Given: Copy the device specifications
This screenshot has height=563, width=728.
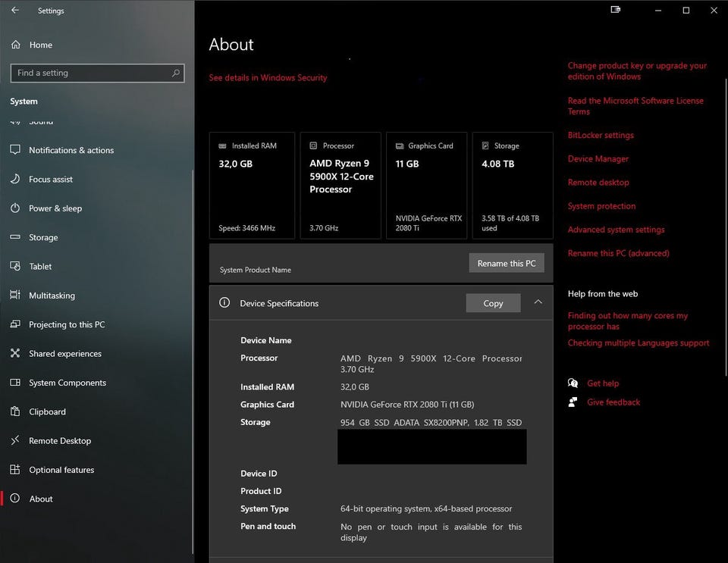Looking at the screenshot, I should pyautogui.click(x=493, y=303).
